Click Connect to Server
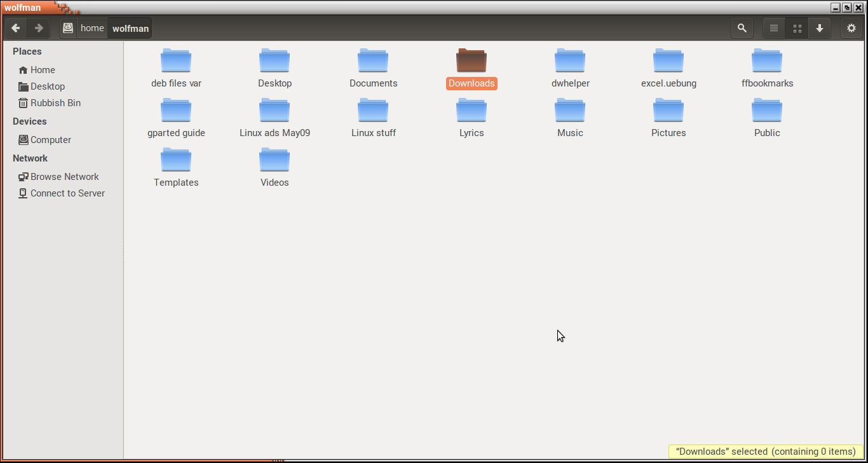Image resolution: width=868 pixels, height=463 pixels. [x=67, y=193]
